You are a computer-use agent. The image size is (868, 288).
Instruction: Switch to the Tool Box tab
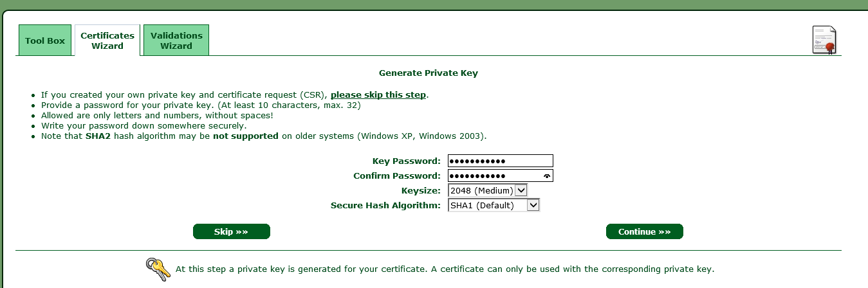45,40
